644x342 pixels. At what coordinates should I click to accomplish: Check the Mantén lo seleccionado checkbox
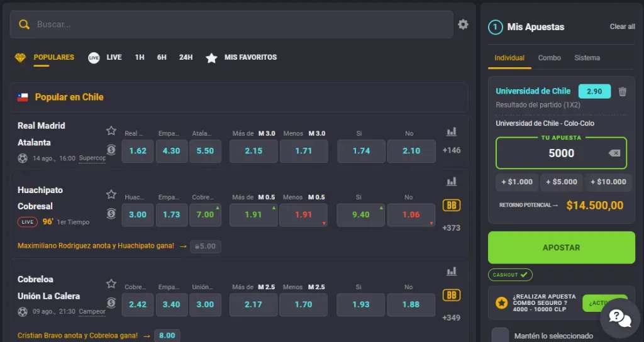click(500, 336)
